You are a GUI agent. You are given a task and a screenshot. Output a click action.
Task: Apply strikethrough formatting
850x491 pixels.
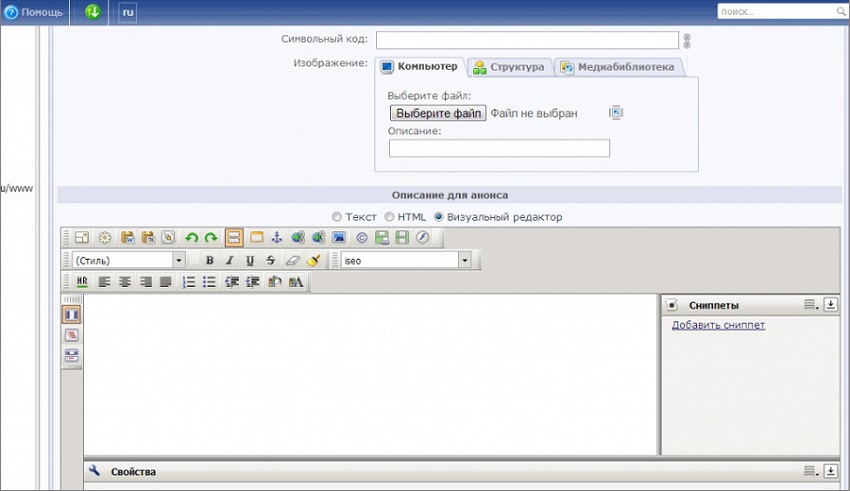point(271,261)
